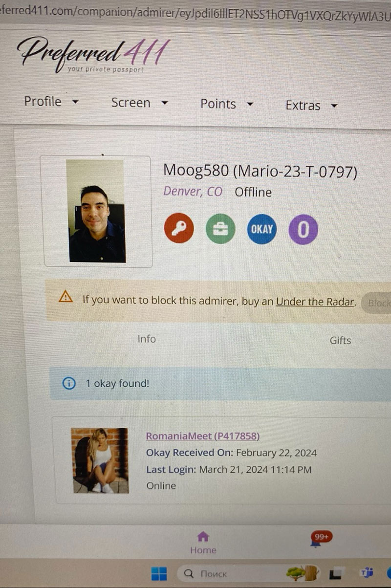This screenshot has width=391, height=588.
Task: Click the purple zero count badge
Action: [x=303, y=230]
